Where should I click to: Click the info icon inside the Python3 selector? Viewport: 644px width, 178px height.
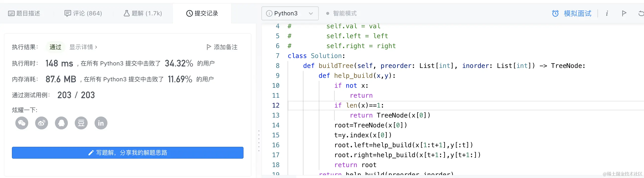(x=269, y=13)
